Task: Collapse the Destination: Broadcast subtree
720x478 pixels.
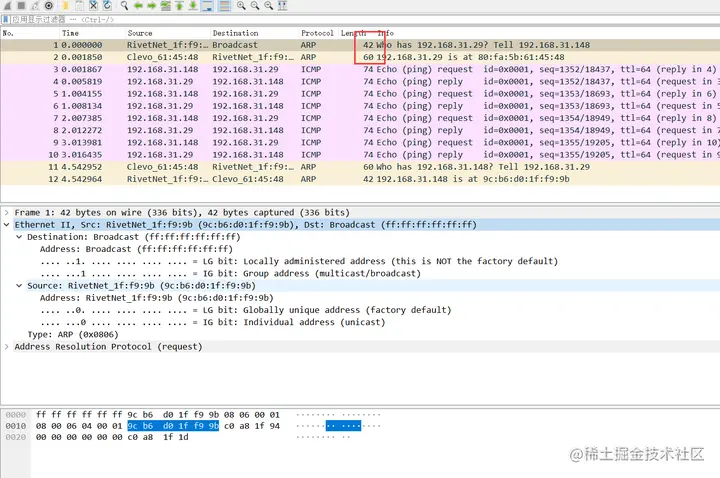Action: [19, 237]
